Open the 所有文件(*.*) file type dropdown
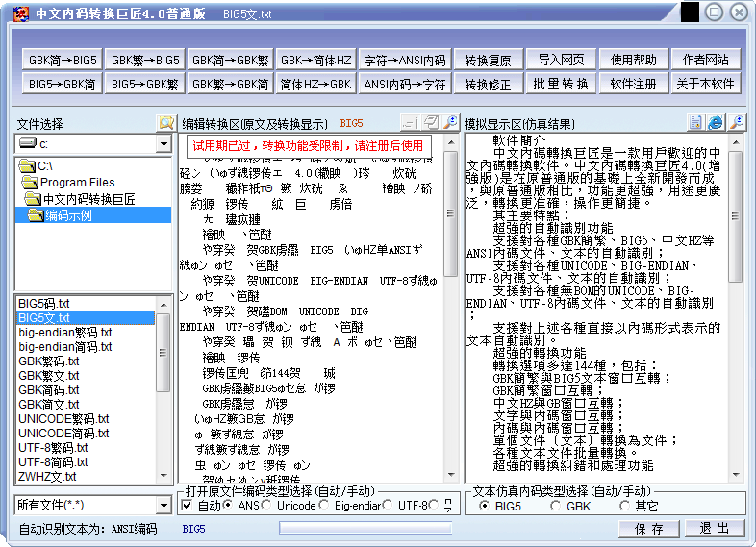756x547 pixels. (x=164, y=505)
